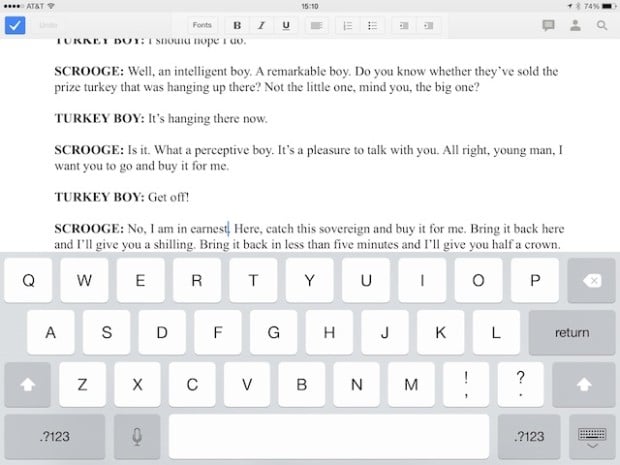Tap the C key on keyboard

(192, 384)
